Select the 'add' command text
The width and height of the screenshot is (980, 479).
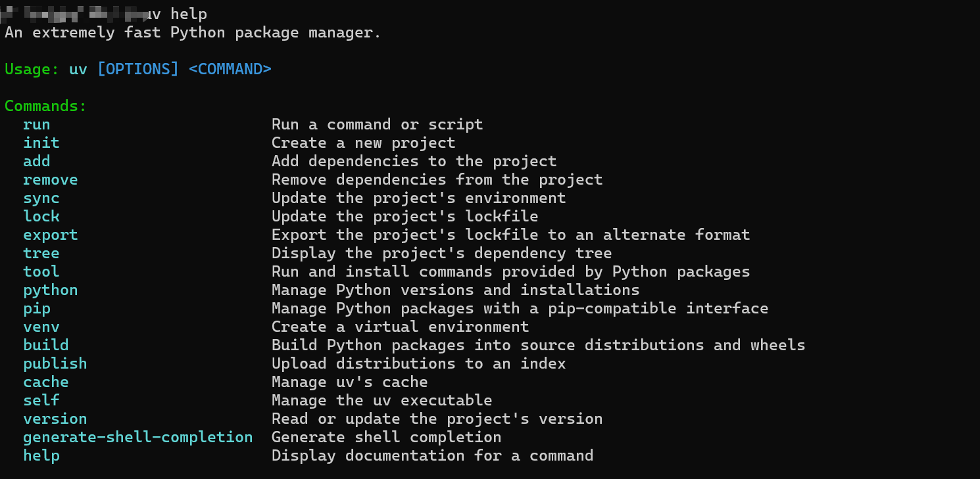coord(37,161)
